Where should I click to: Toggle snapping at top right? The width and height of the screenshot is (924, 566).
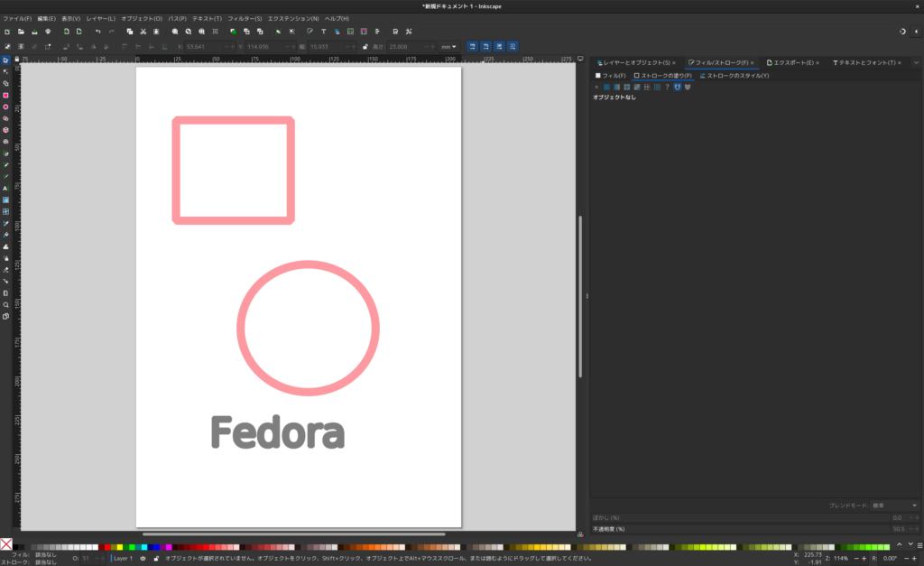pyautogui.click(x=902, y=32)
